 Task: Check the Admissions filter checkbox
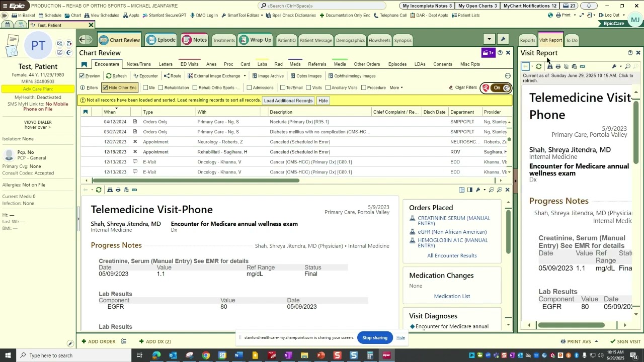[249, 88]
